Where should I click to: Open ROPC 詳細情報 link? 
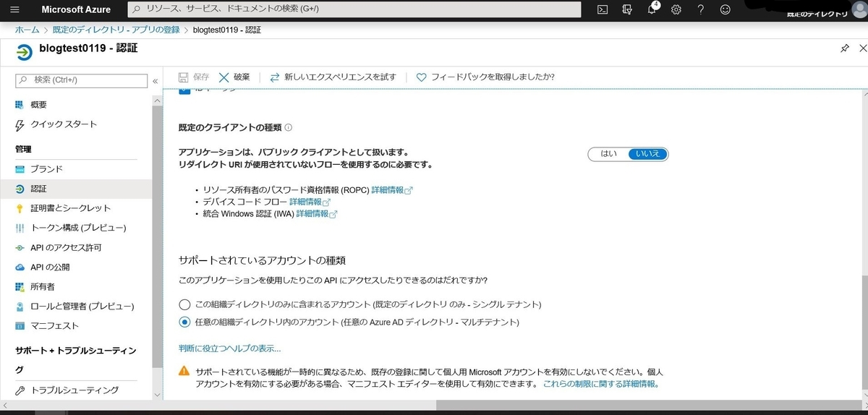(x=392, y=190)
